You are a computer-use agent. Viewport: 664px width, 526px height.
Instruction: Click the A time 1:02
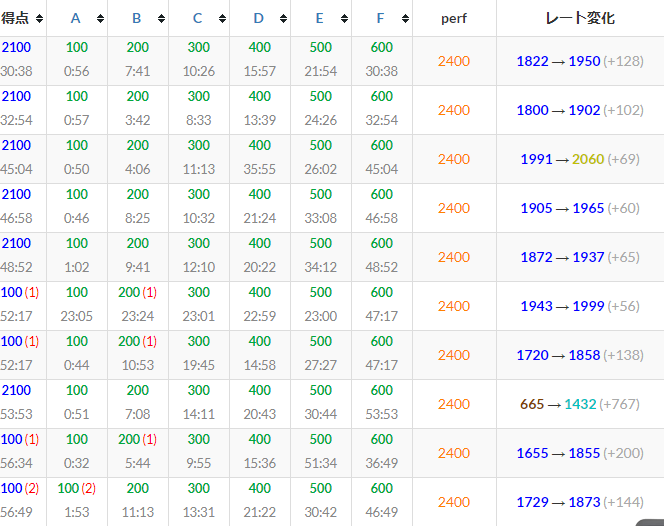tap(77, 267)
